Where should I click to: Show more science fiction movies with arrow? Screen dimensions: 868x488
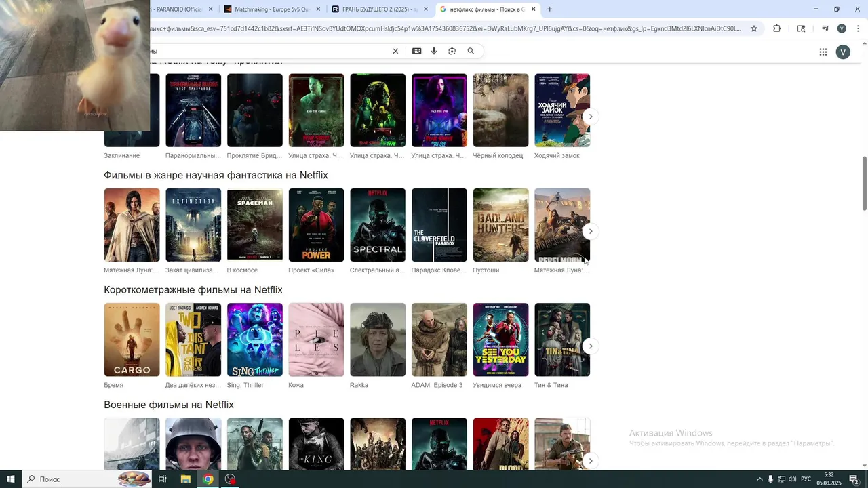[591, 232]
